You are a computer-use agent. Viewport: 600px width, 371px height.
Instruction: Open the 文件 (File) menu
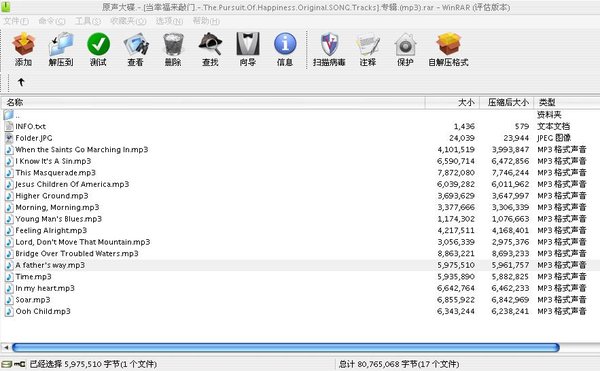(16, 21)
